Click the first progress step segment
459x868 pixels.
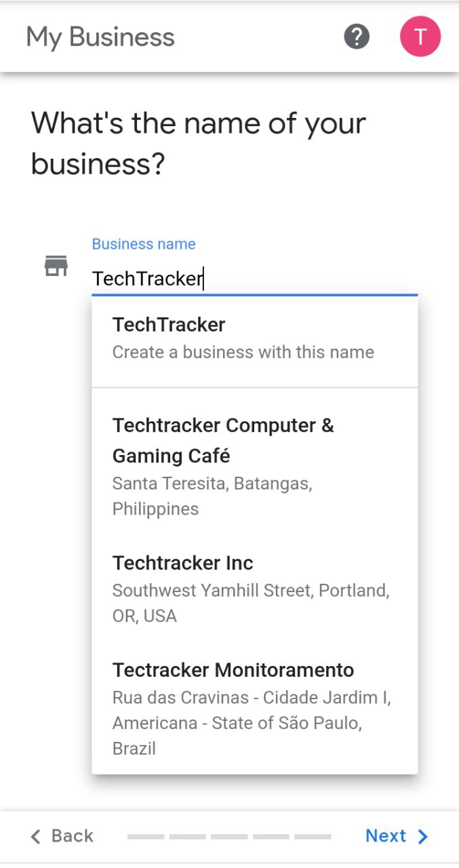tap(146, 837)
